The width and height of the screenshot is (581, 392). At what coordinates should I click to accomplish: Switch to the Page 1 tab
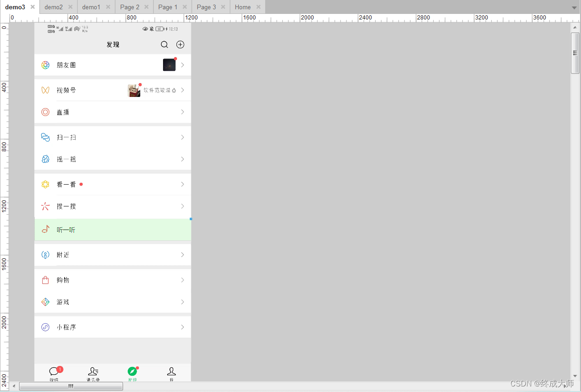coord(168,7)
